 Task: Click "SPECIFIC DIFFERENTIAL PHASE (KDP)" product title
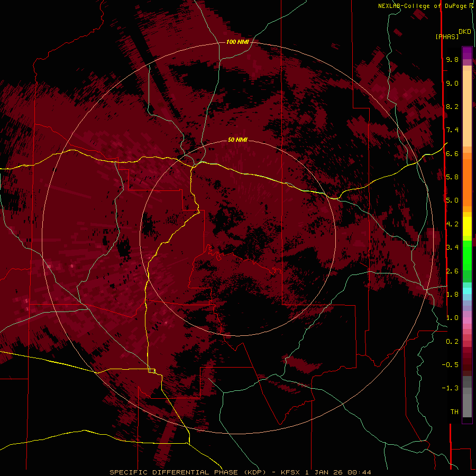(x=189, y=472)
